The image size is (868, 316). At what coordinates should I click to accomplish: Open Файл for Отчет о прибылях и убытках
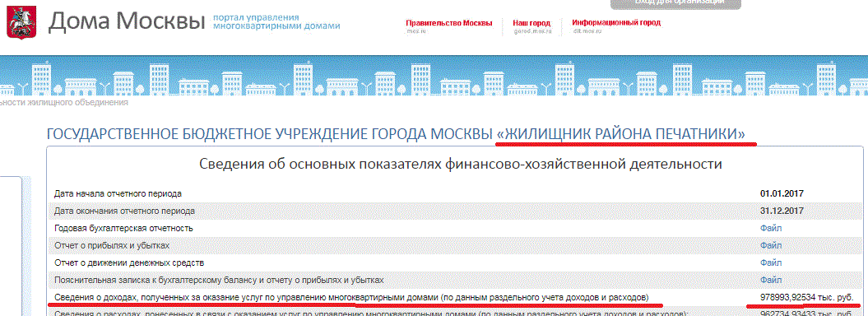click(x=771, y=245)
